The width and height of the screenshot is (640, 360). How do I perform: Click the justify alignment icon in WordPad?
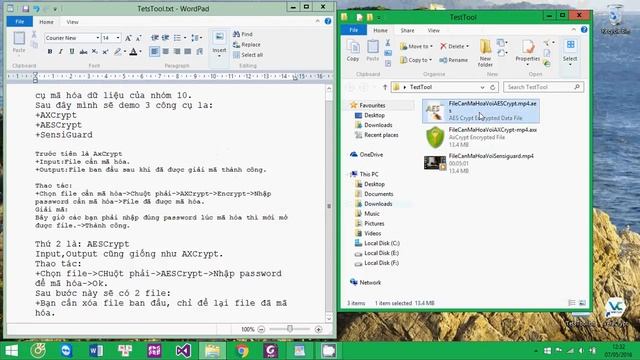[187, 51]
